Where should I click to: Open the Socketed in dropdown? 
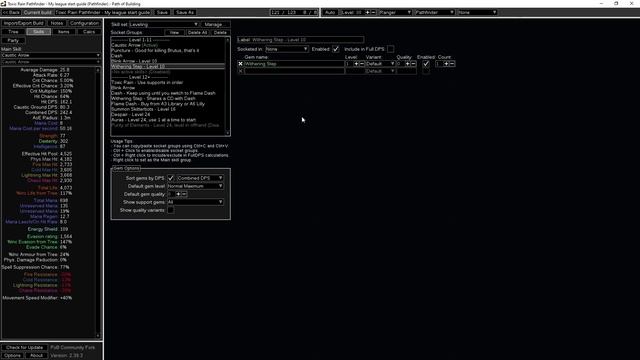(287, 49)
